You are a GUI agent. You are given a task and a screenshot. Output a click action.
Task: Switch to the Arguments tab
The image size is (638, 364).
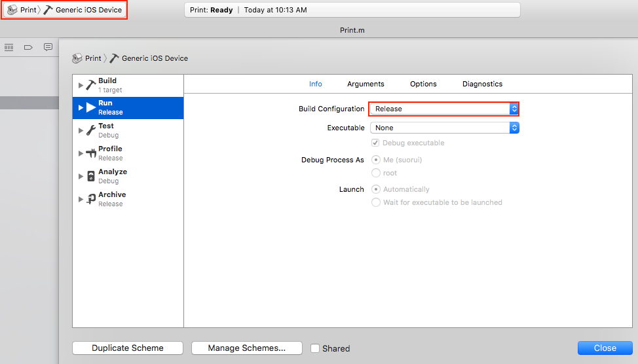366,84
